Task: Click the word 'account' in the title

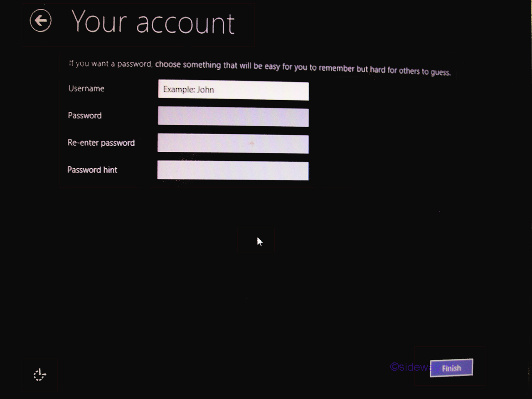Action: coord(185,23)
